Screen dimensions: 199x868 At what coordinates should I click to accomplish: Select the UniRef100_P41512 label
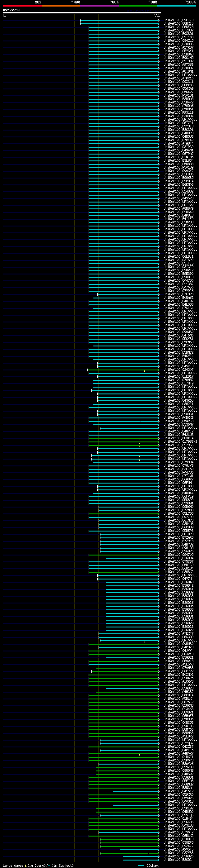click(178, 791)
